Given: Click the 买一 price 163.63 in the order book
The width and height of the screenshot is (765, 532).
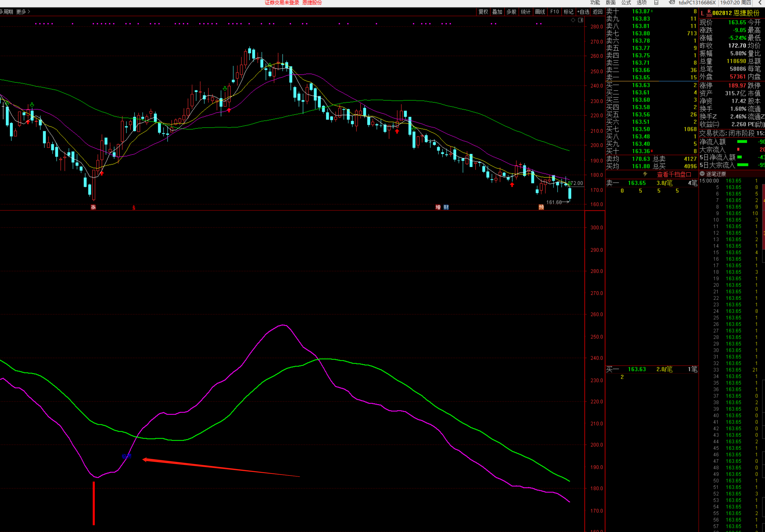Looking at the screenshot, I should [x=641, y=85].
